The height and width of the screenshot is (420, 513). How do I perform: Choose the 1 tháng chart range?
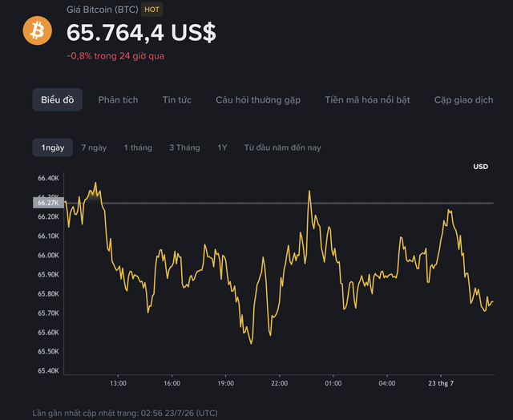point(138,147)
